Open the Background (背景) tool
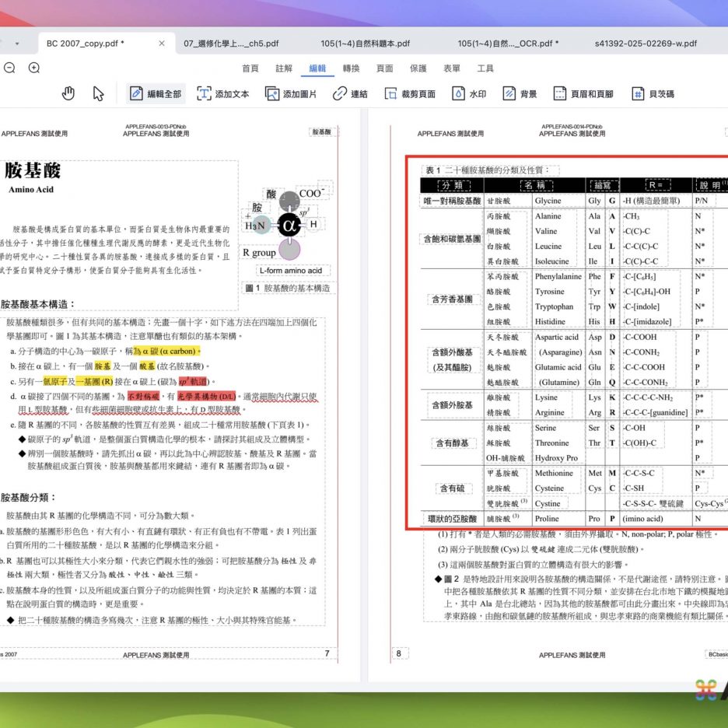 (520, 94)
